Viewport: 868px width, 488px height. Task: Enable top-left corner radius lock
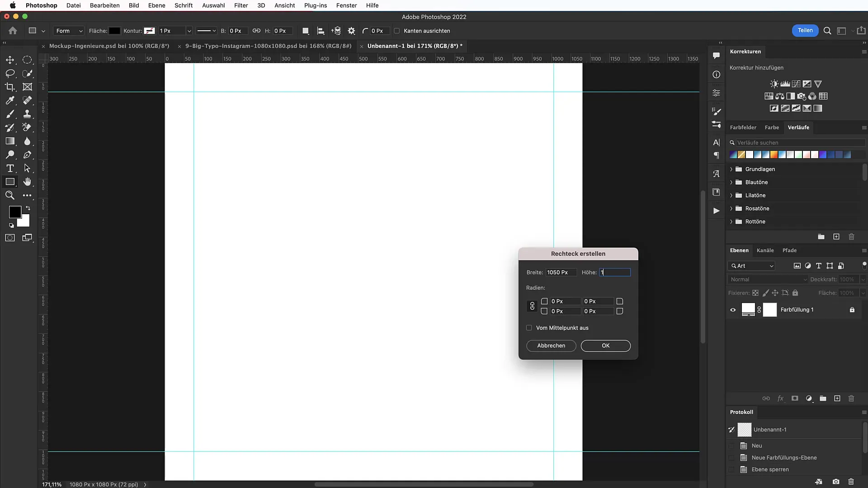(544, 301)
